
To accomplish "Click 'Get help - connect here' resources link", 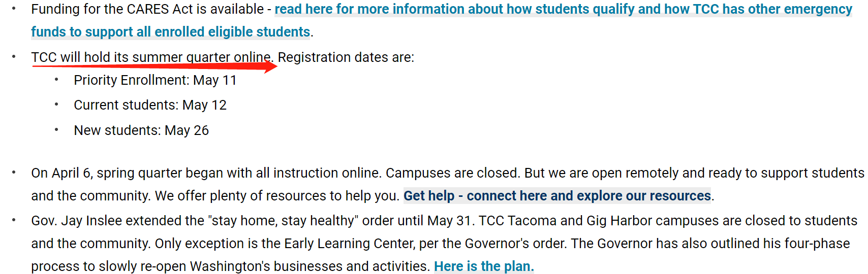I will pos(557,196).
